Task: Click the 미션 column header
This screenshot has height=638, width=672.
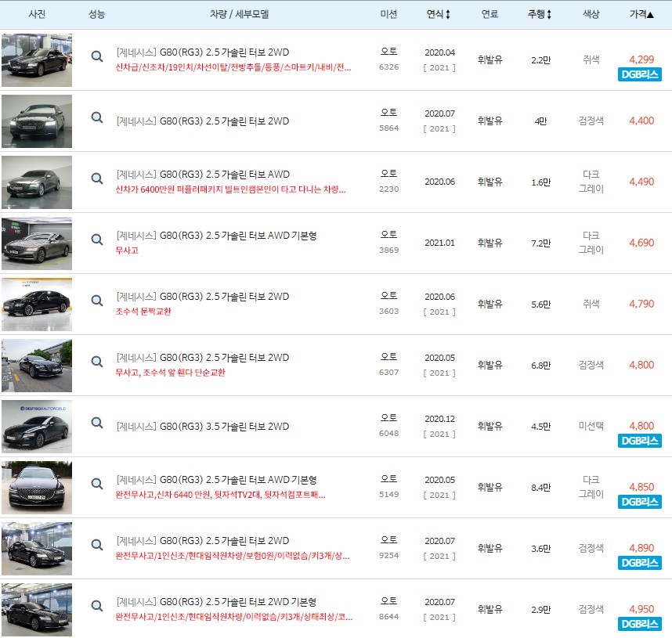Action: tap(388, 14)
